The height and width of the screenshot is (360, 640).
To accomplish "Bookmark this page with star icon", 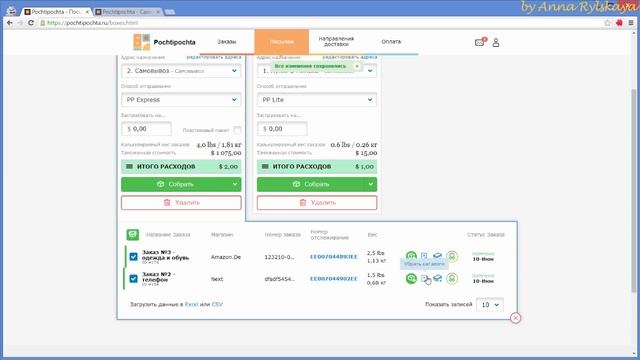I will pyautogui.click(x=607, y=23).
